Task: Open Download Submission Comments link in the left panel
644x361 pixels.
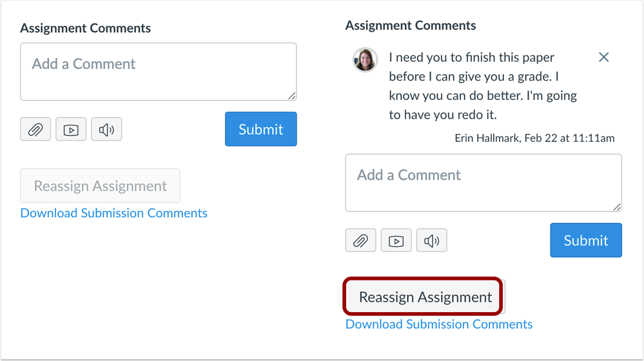Action: coord(114,213)
